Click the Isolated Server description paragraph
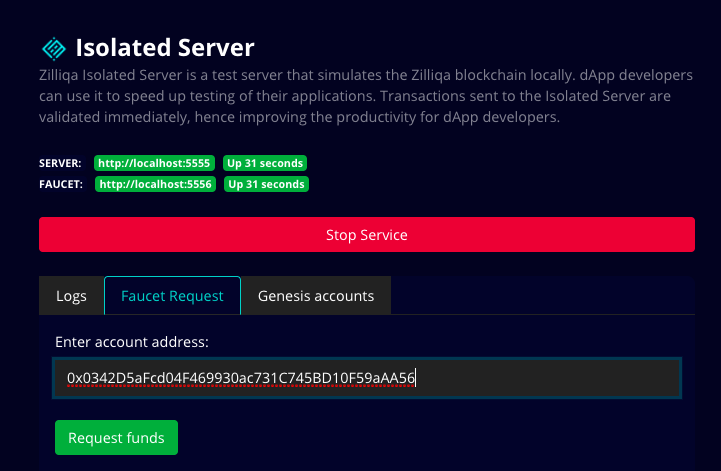The image size is (721, 471). pos(355,96)
